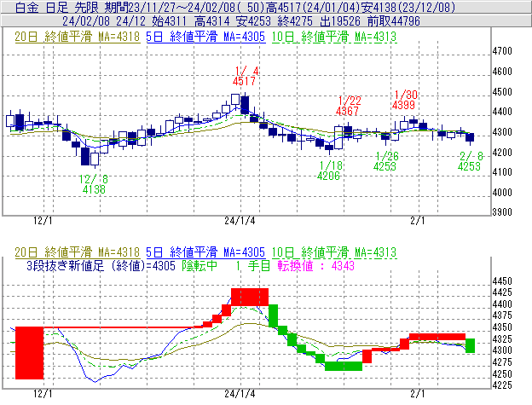The height and width of the screenshot is (405, 532).
Task: Click the 陰転中 status text
Action: tap(199, 265)
